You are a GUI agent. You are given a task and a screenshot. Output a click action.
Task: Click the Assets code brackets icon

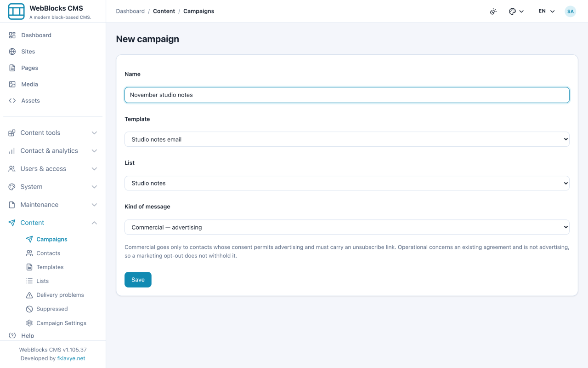tap(12, 100)
